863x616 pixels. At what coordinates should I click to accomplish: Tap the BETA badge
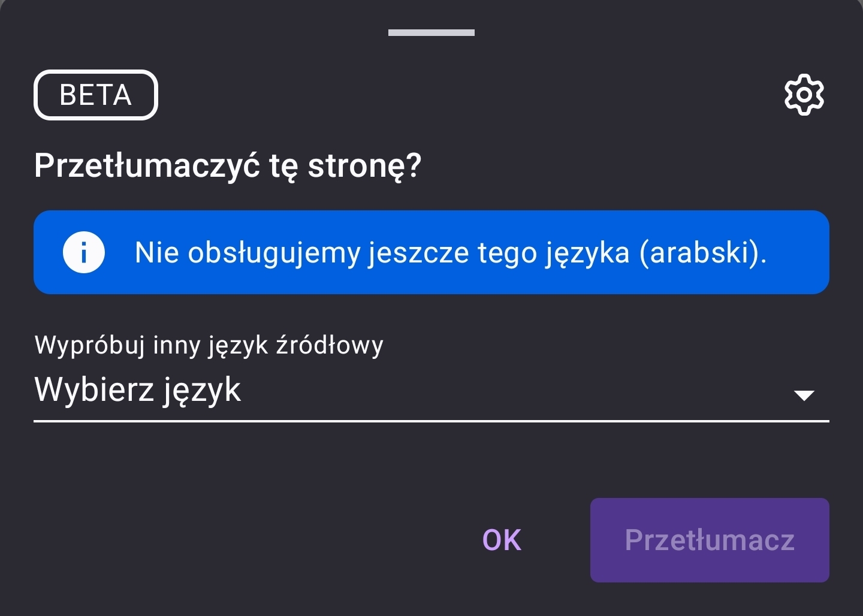tap(96, 95)
